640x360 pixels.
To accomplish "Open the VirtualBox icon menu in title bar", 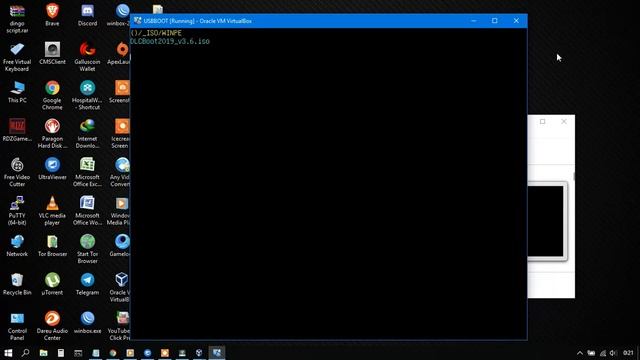I will point(138,21).
